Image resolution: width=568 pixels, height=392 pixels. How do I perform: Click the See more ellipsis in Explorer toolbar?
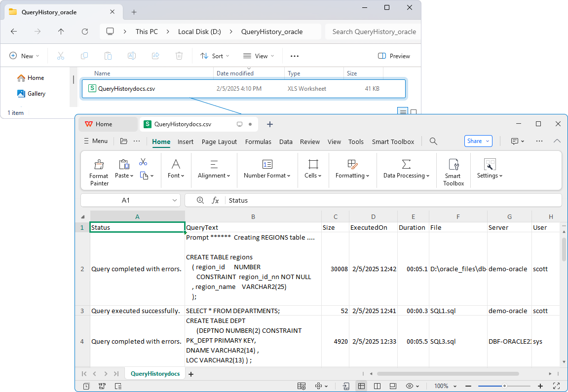point(295,56)
